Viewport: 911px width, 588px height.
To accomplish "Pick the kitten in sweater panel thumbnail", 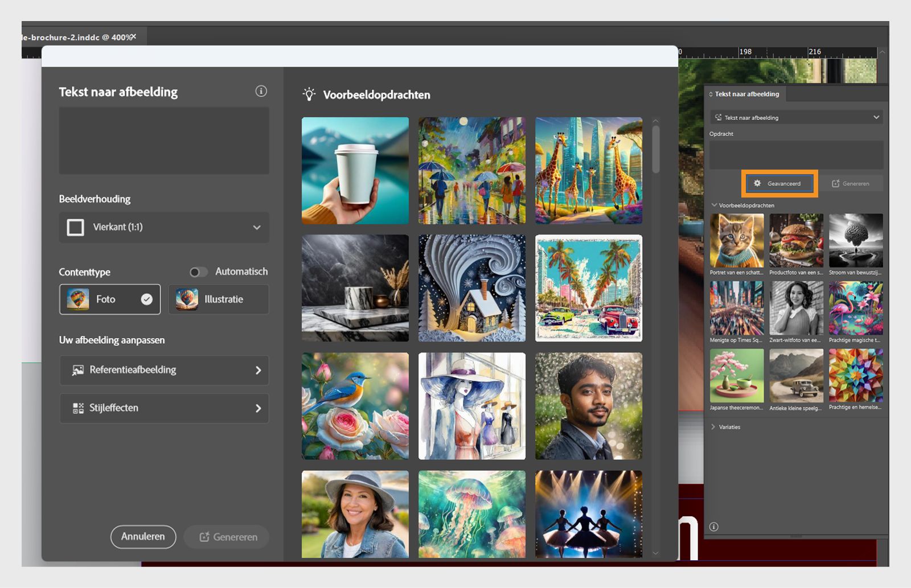I will pyautogui.click(x=737, y=240).
